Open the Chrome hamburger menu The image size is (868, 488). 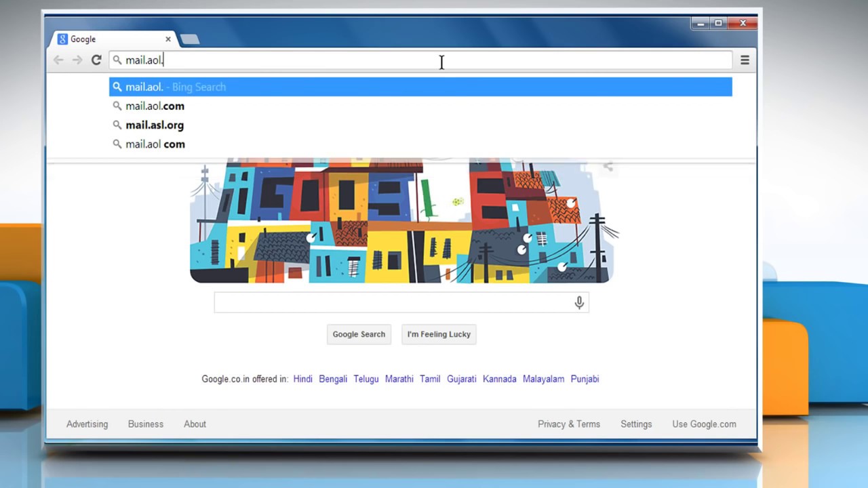click(x=745, y=60)
